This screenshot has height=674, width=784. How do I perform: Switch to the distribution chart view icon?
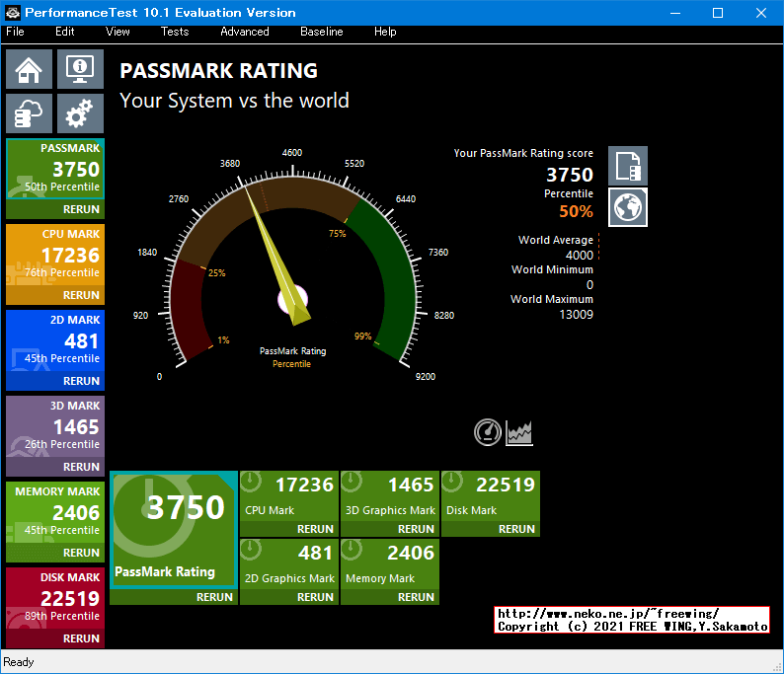coord(519,432)
